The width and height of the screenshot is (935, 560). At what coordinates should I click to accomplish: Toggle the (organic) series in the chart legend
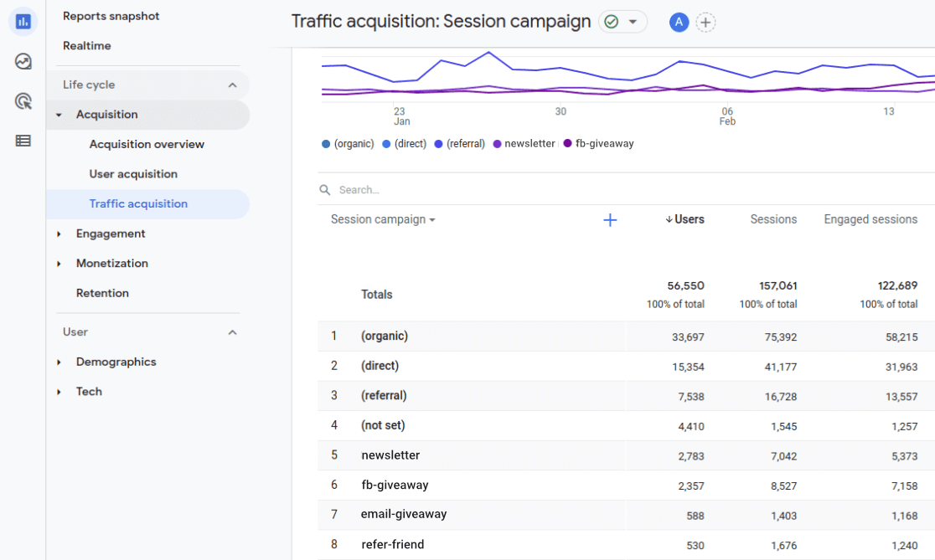point(347,143)
